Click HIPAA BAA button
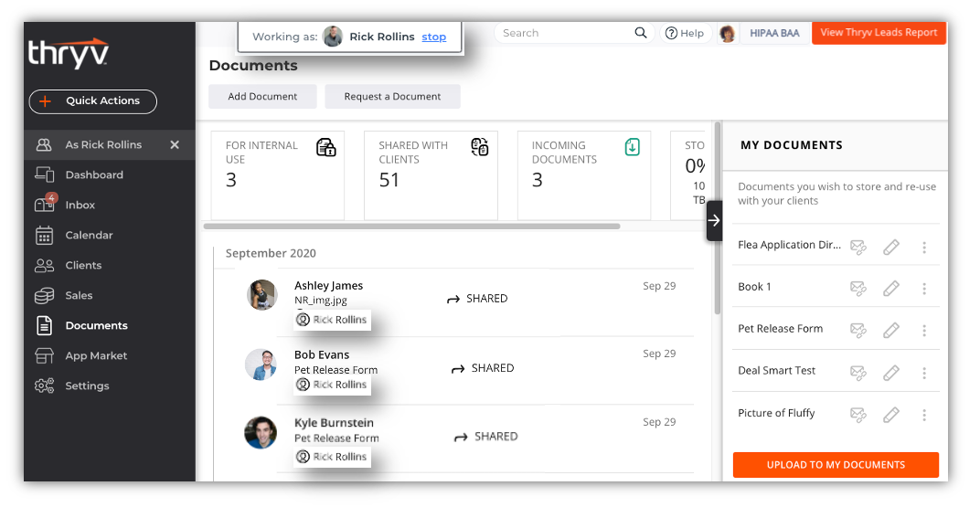The height and width of the screenshot is (507, 980). (774, 33)
